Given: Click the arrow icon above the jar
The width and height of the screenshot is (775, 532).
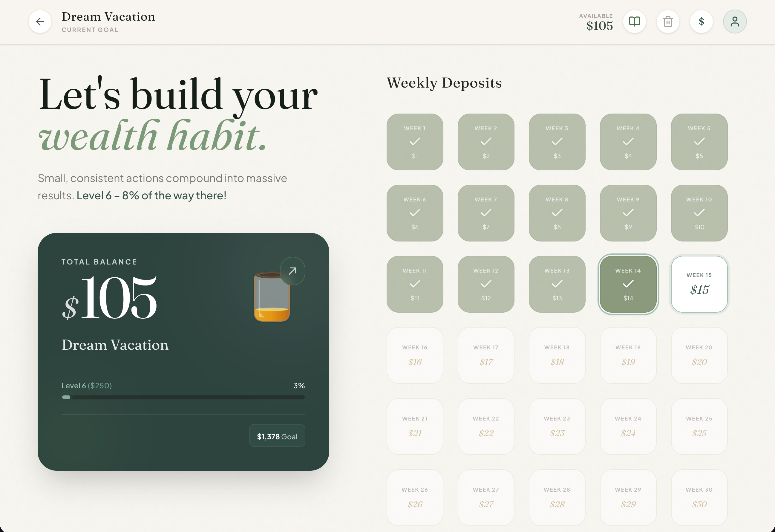Looking at the screenshot, I should (x=292, y=271).
